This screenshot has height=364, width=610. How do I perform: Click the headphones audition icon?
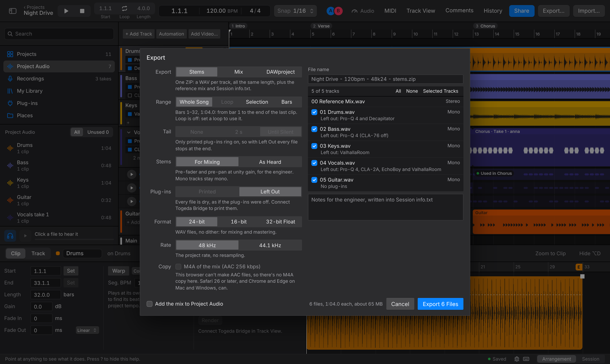10,236
